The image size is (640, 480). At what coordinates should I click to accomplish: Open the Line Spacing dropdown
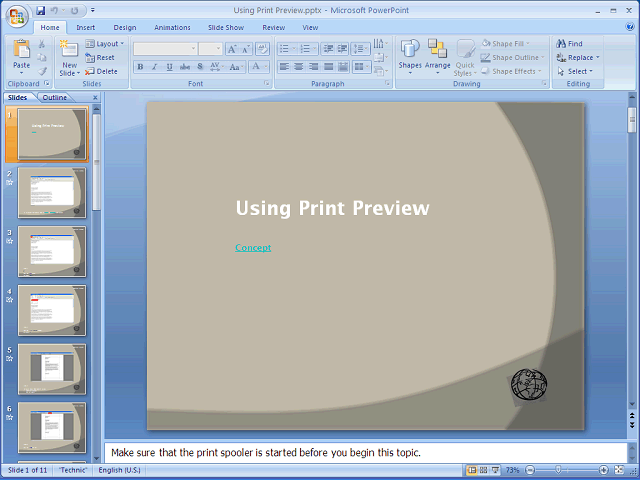point(360,49)
